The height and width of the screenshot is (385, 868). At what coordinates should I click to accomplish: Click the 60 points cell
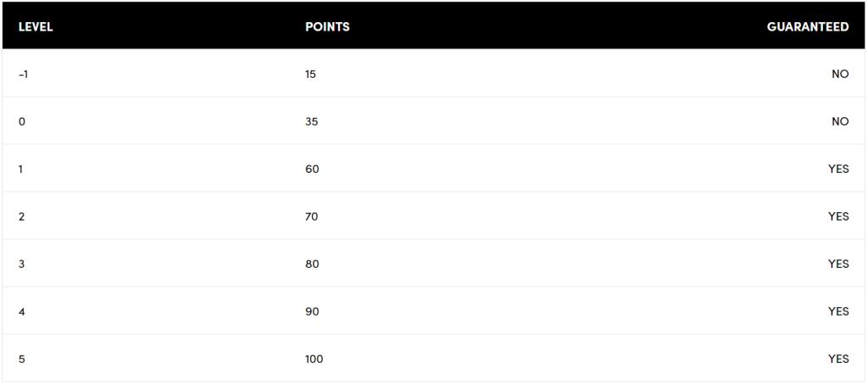click(312, 170)
